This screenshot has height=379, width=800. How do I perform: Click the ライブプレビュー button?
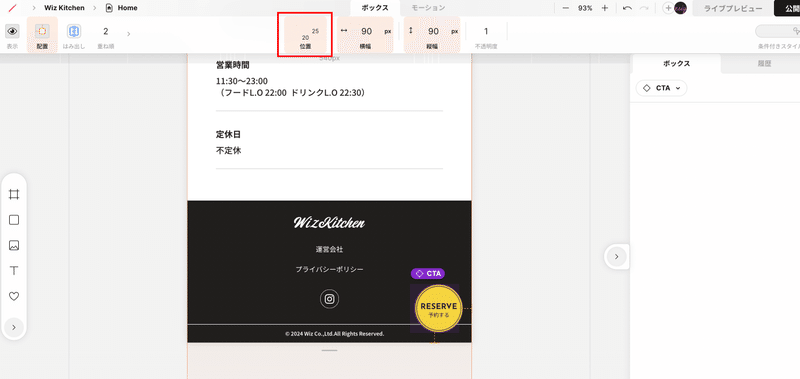(x=733, y=8)
